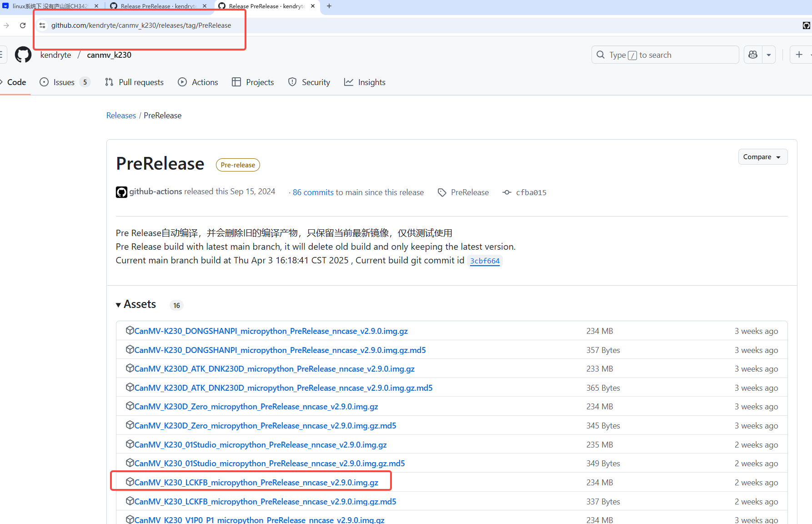The height and width of the screenshot is (524, 812).
Task: Open a new browser tab with plus icon
Action: [329, 6]
